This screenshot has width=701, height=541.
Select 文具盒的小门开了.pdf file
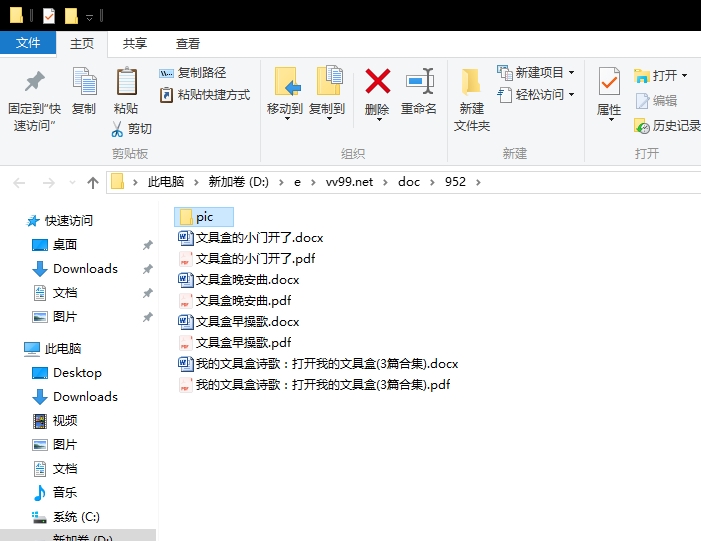246,258
